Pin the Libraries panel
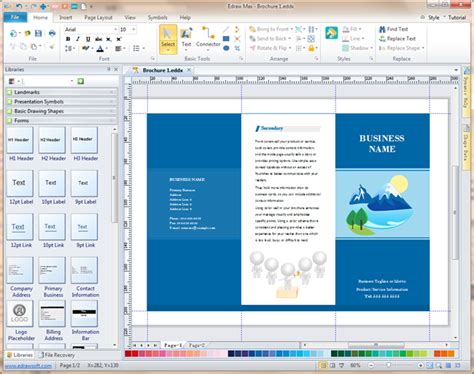 tap(109, 69)
